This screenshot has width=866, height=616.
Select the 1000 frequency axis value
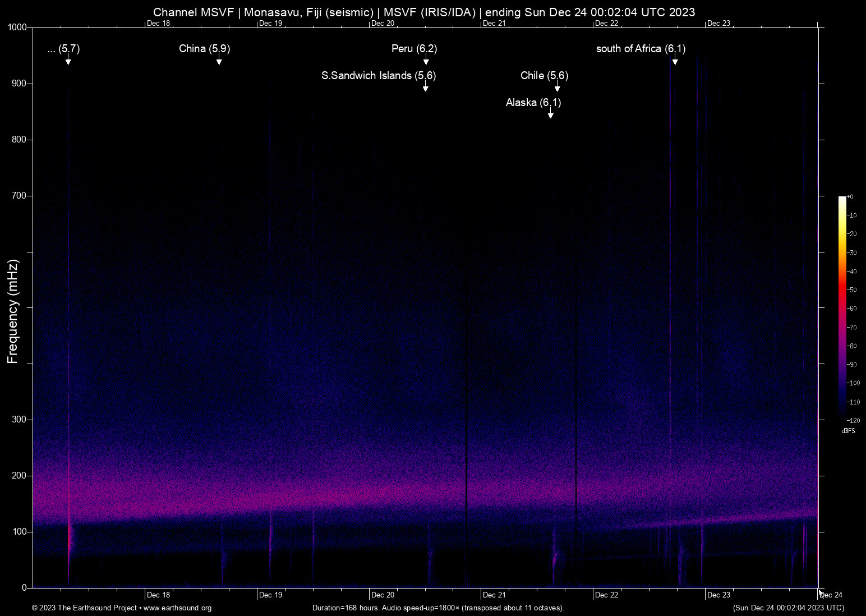coord(18,26)
